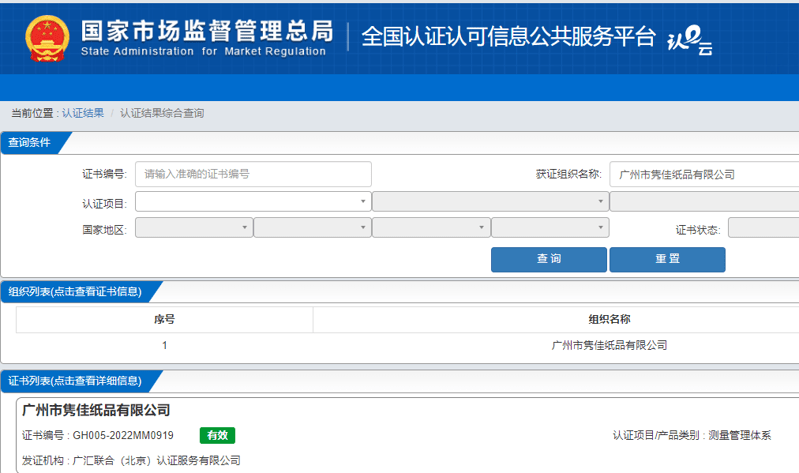
Task: Open the second 国家地区 dropdown
Action: tap(312, 227)
